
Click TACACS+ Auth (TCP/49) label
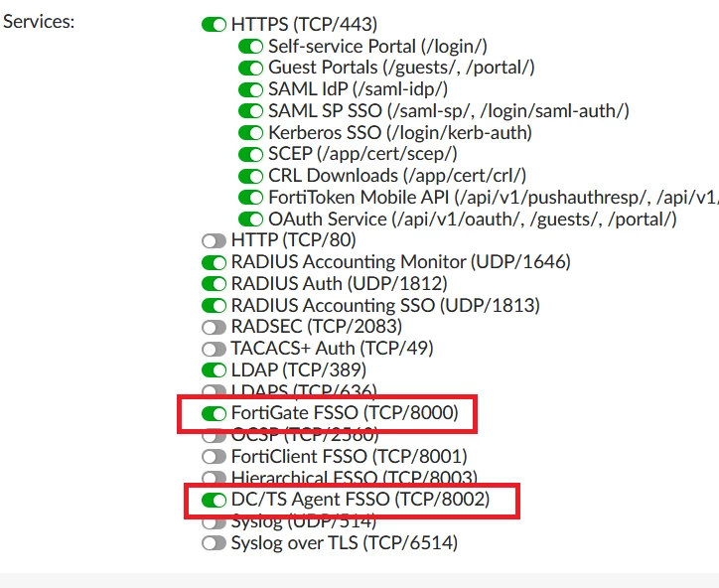coord(332,349)
